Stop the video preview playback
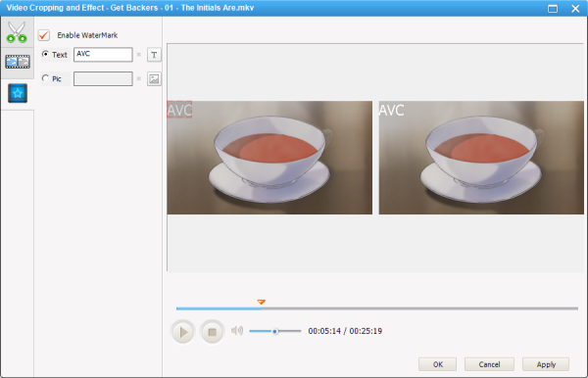 click(212, 332)
